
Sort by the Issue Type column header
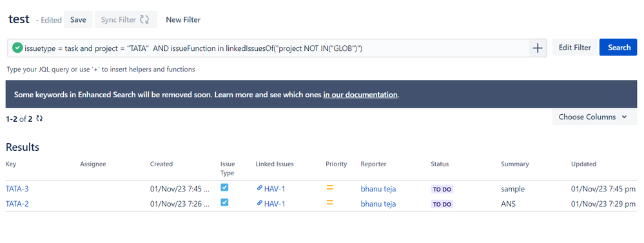point(228,168)
